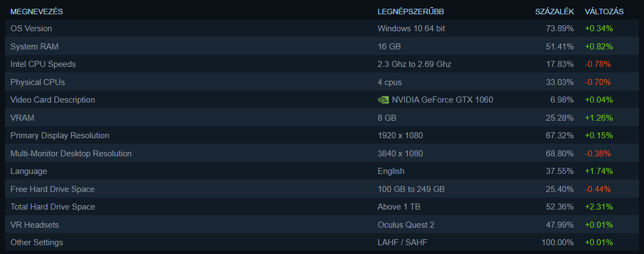
Task: Select the NVIDIA GeForce GTX 1060 text
Action: (443, 100)
